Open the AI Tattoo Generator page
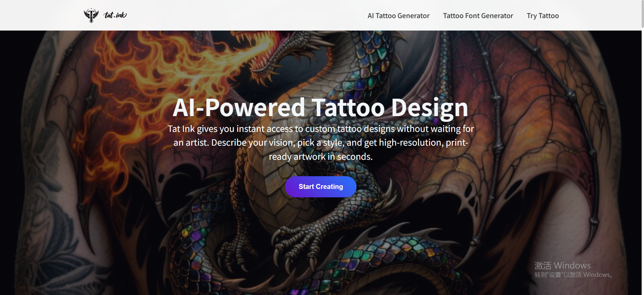 click(x=398, y=16)
